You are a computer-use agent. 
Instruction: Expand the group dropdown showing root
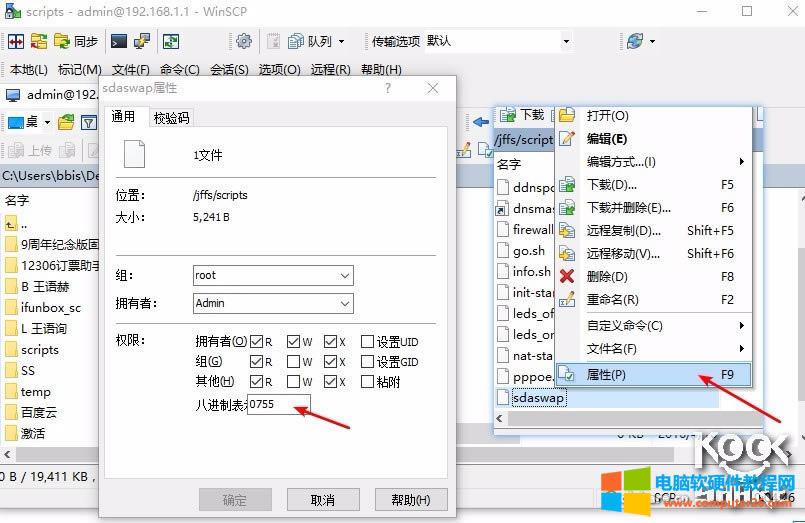click(x=344, y=275)
